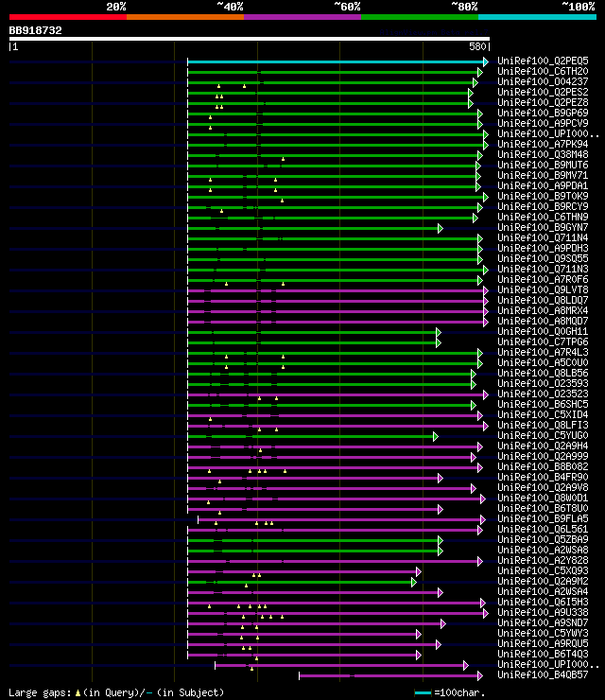Click the green alignment bar for UniRef100_C5YUG0
The image size is (605, 700).
pos(313,437)
